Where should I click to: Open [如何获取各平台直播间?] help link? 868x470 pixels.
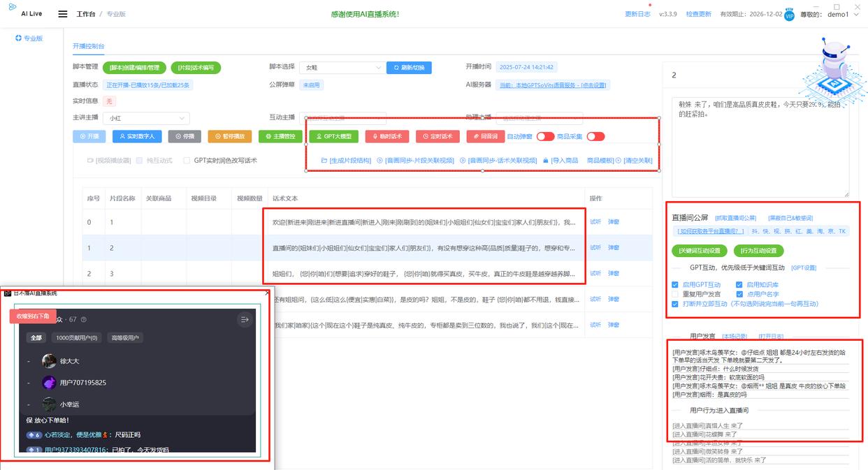coord(709,230)
